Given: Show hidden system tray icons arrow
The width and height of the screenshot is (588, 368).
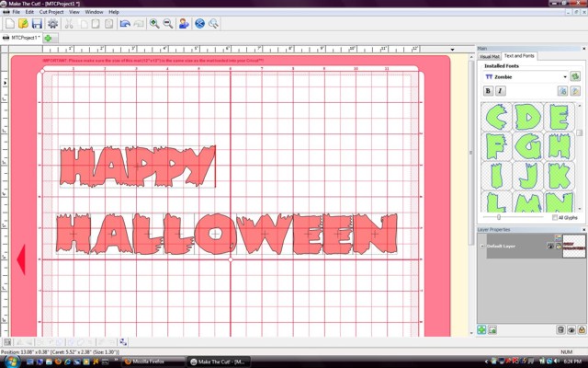Looking at the screenshot, I should [x=486, y=362].
